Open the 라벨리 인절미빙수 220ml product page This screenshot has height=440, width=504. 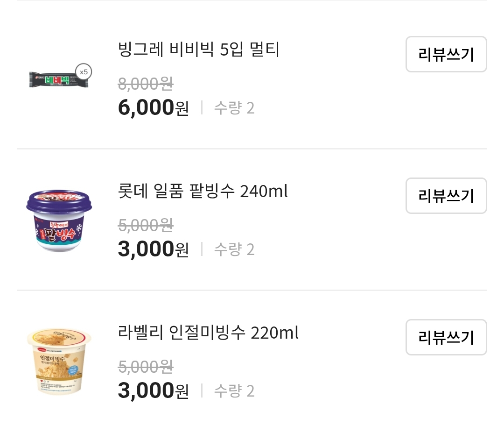pos(208,333)
